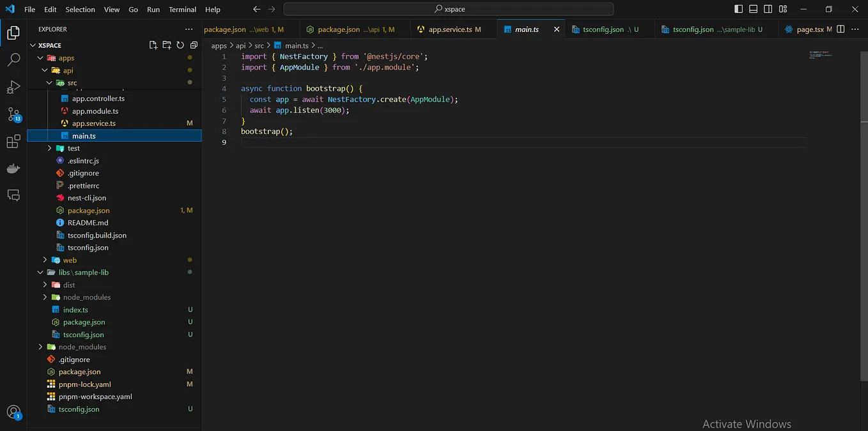Click the search box at the top
Screen dimensions: 868x431
[x=447, y=9]
